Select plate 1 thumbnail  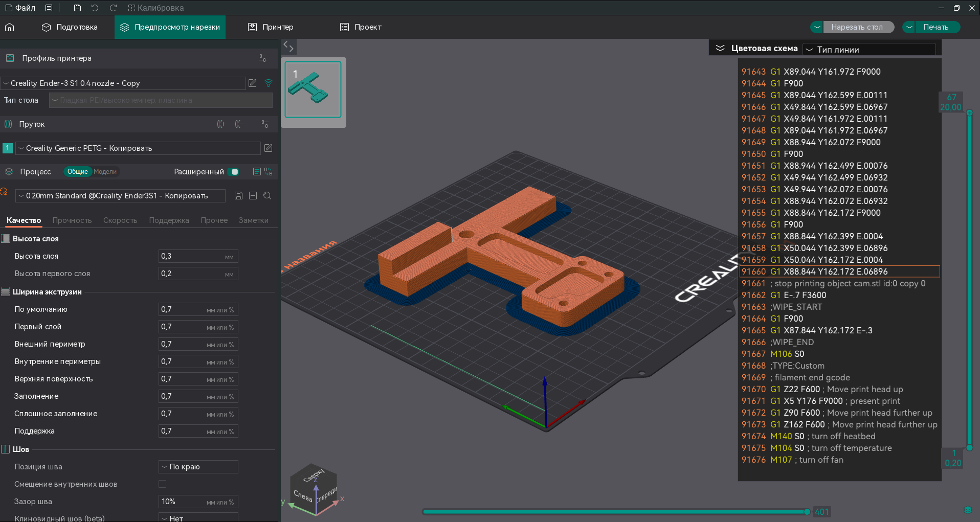(313, 90)
